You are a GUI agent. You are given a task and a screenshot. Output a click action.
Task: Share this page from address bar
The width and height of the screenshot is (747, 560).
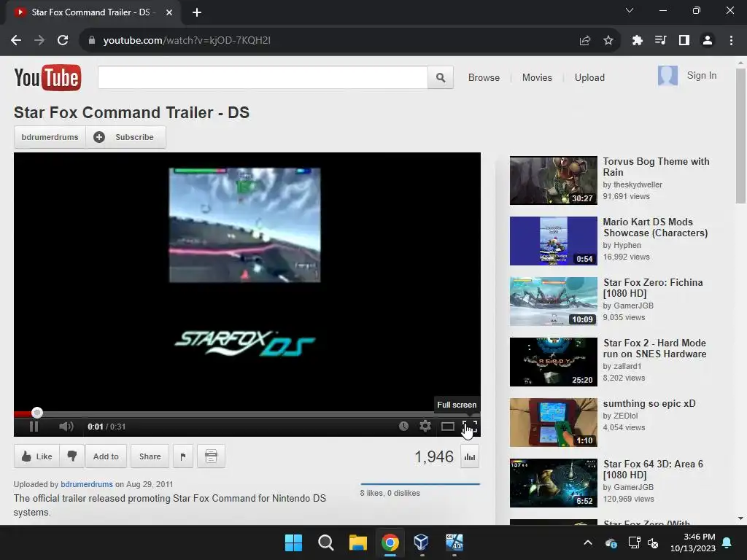[x=585, y=41]
